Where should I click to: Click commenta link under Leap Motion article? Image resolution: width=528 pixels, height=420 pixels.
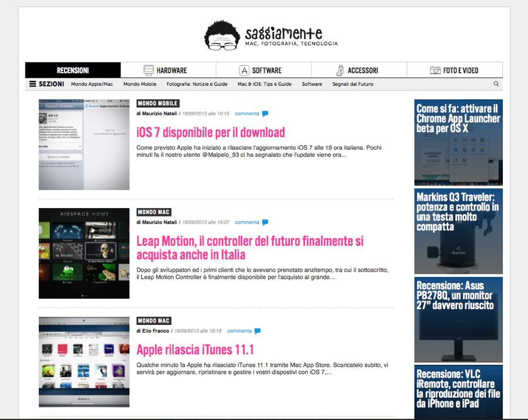click(247, 222)
